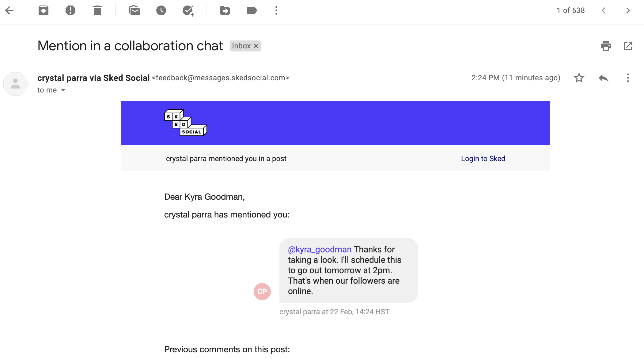The width and height of the screenshot is (644, 359).
Task: Mark the email as unread
Action: [134, 11]
